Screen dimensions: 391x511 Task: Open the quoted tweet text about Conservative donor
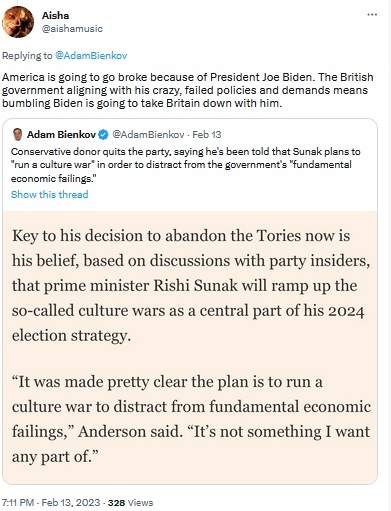pos(186,165)
